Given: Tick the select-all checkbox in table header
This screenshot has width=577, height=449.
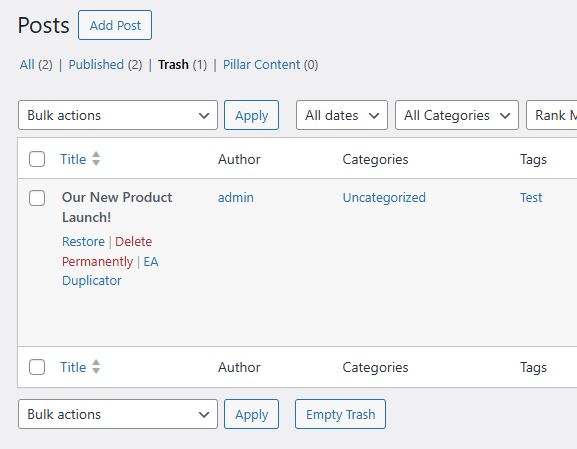Looking at the screenshot, I should coord(37,159).
